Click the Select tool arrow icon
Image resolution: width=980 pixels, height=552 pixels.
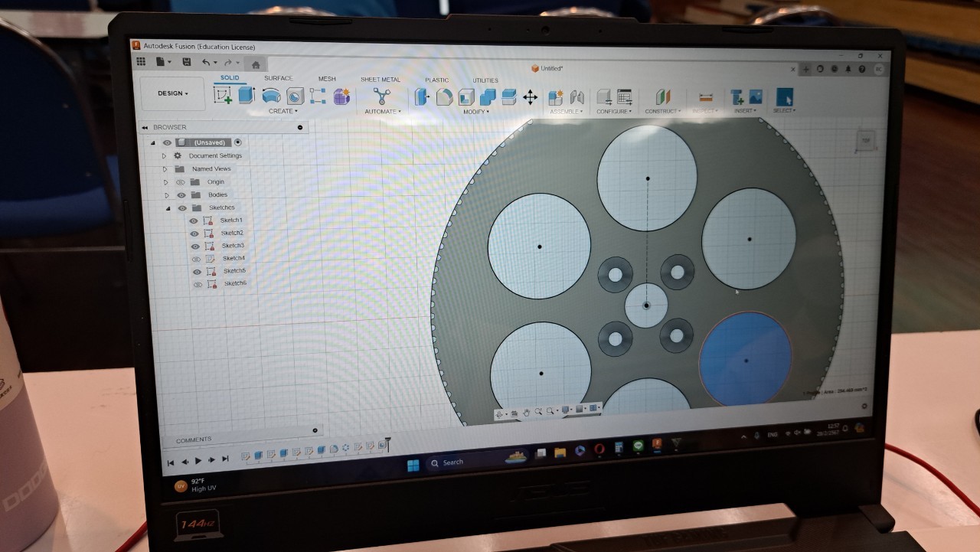coord(785,97)
